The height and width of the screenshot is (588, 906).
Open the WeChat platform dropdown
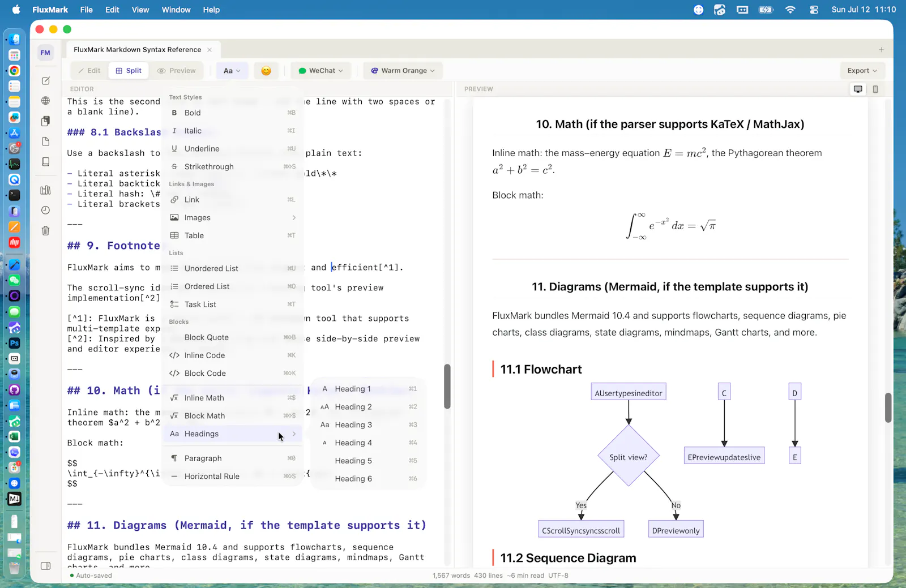(321, 71)
